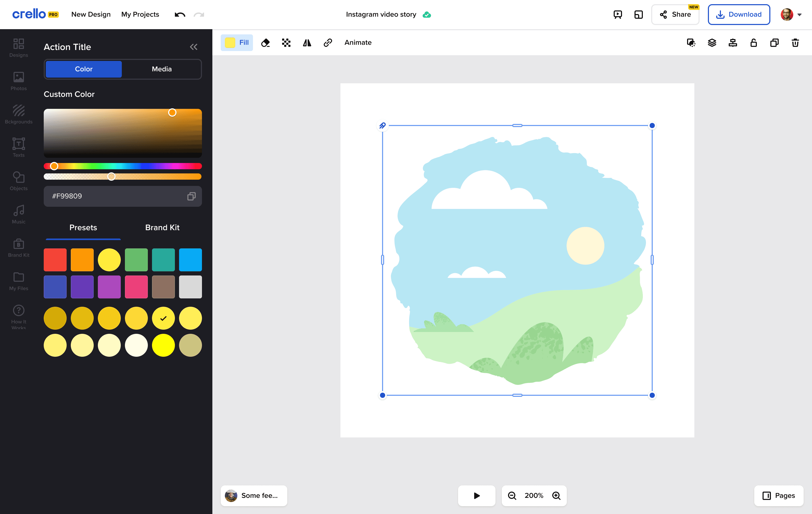Switch to the Media toggle option
Image resolution: width=812 pixels, height=514 pixels.
coord(162,69)
